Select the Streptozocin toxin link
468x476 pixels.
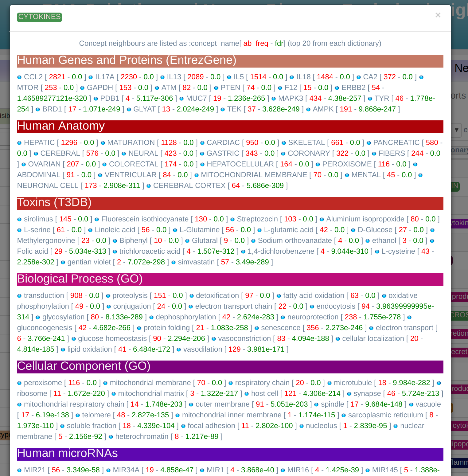[x=257, y=219]
